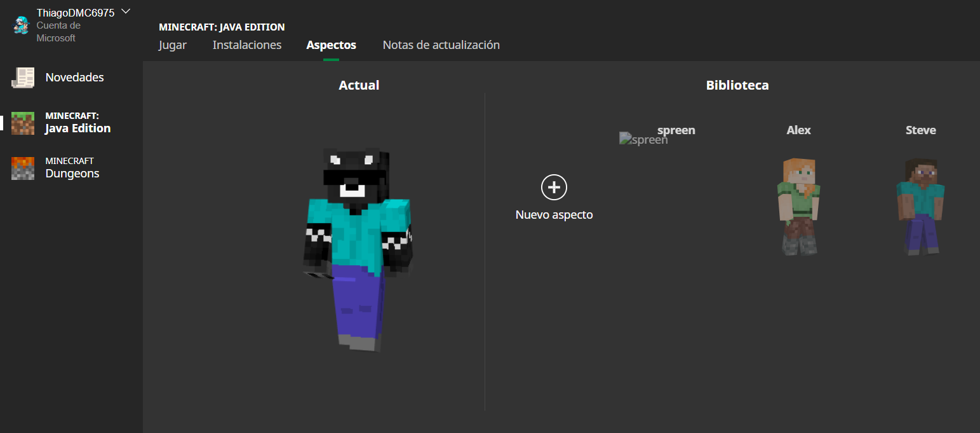Open Notas de actualización tab
This screenshot has width=980, height=433.
441,45
